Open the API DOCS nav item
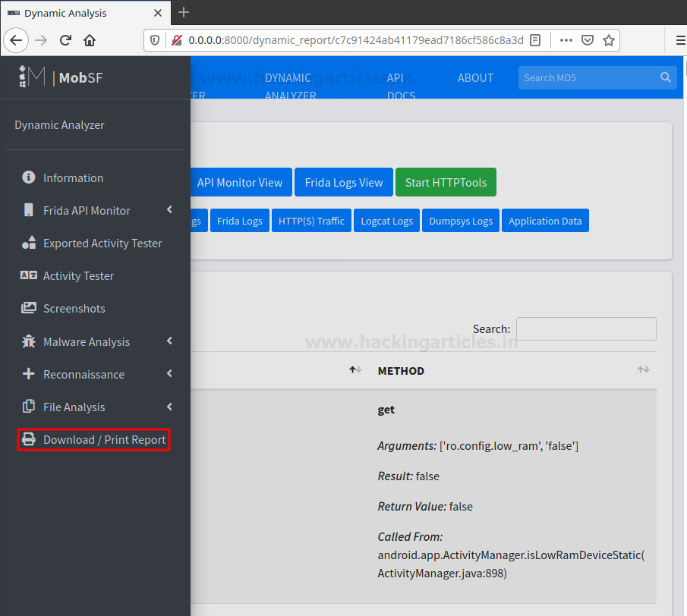Screen dimensions: 687x616 click(401, 86)
